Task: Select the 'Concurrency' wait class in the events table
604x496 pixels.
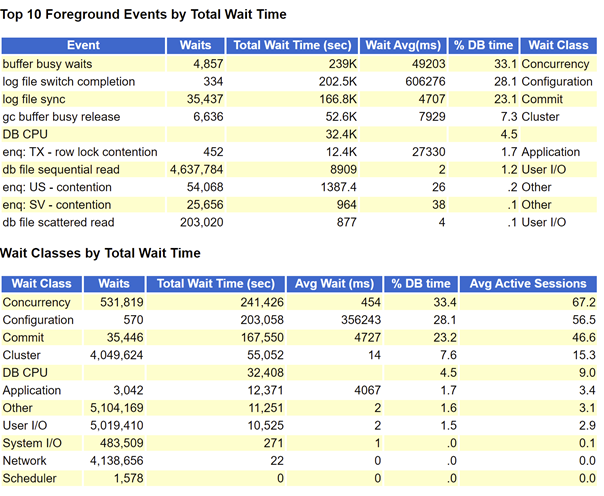Action: pyautogui.click(x=555, y=64)
